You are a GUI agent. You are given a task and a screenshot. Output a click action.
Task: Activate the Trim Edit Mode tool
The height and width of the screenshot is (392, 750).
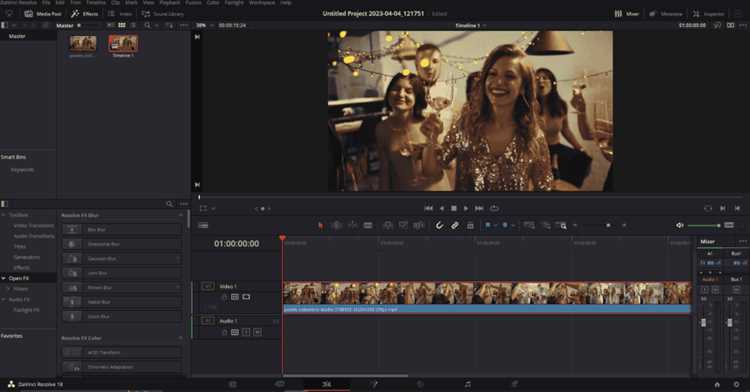point(337,225)
